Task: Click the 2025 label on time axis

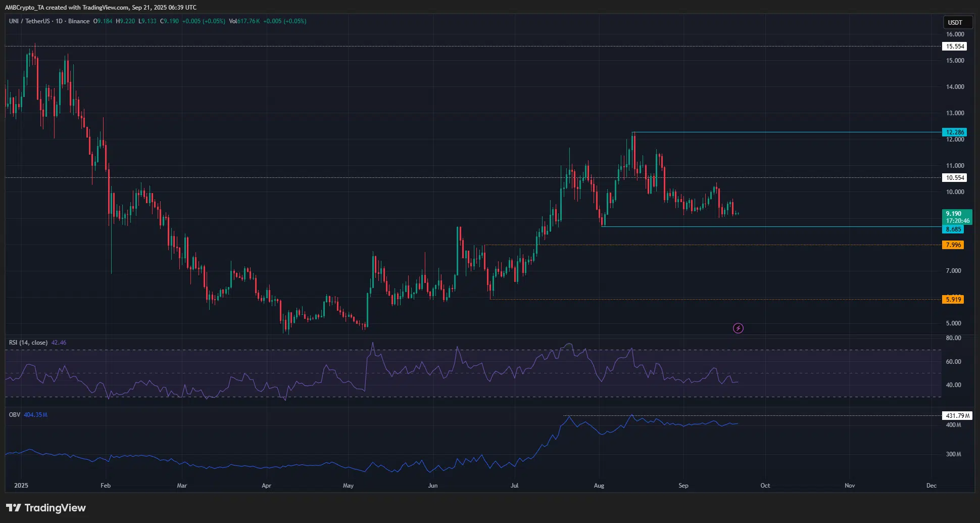Action: [21, 486]
